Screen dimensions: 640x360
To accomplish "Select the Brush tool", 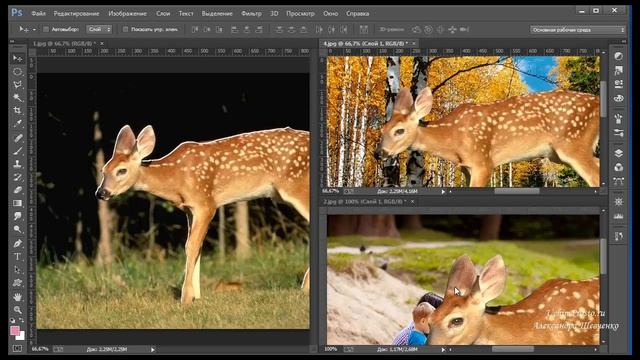I will coord(17,151).
